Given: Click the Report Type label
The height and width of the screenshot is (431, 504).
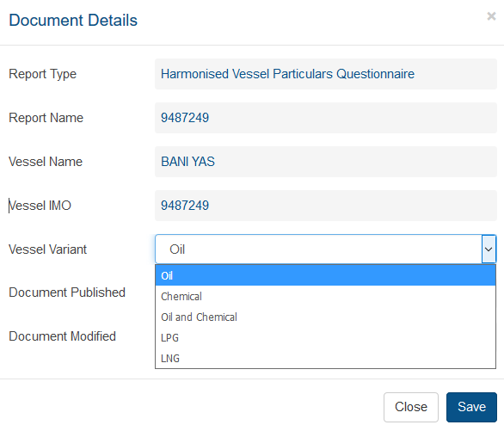Looking at the screenshot, I should 42,74.
